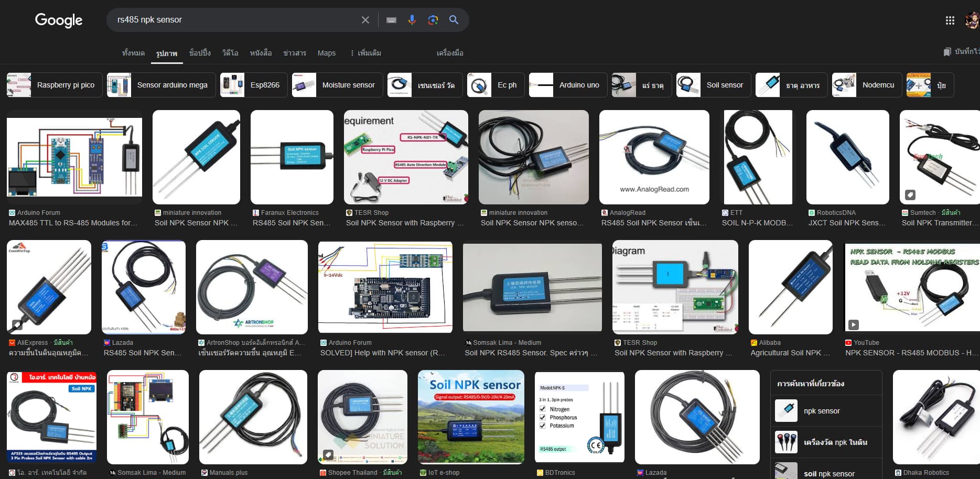The width and height of the screenshot is (980, 479).
Task: Open related search เครื่องวัด npk ในดิน
Action: click(x=826, y=442)
